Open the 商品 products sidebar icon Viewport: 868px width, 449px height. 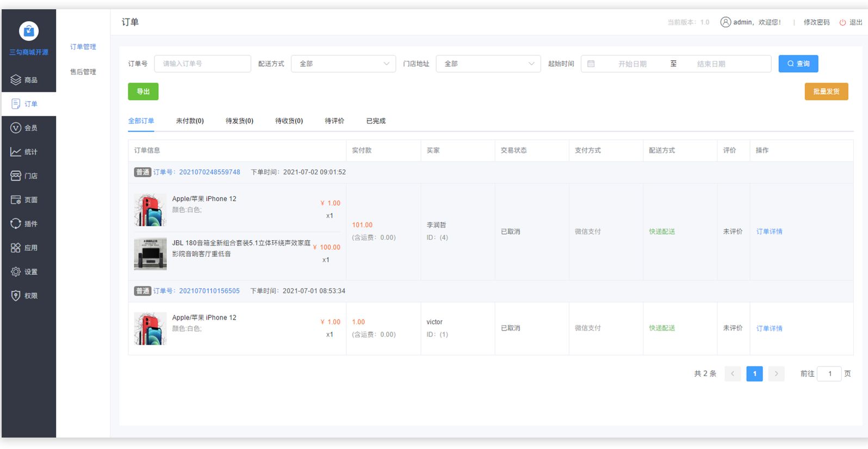[16, 80]
